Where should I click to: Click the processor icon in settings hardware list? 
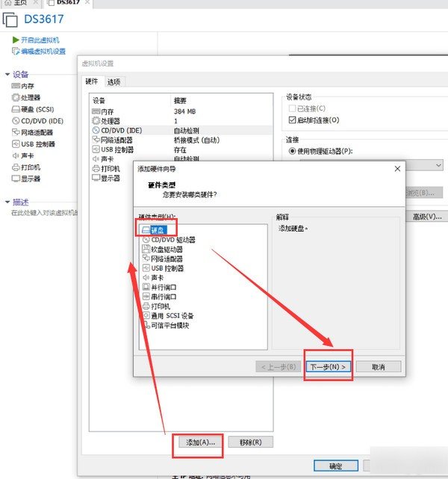(x=96, y=120)
